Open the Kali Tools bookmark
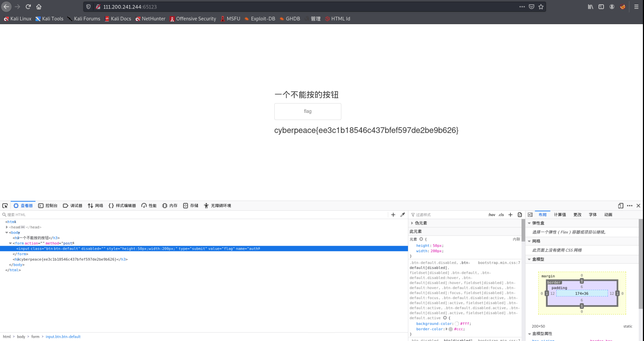 coord(49,19)
